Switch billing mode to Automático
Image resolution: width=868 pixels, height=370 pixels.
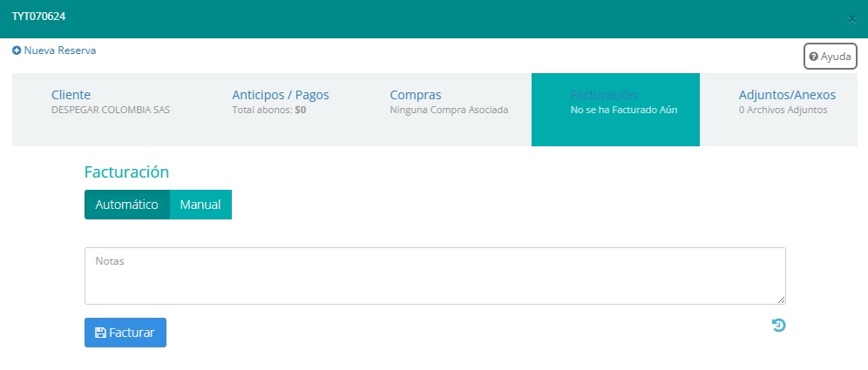[126, 205]
